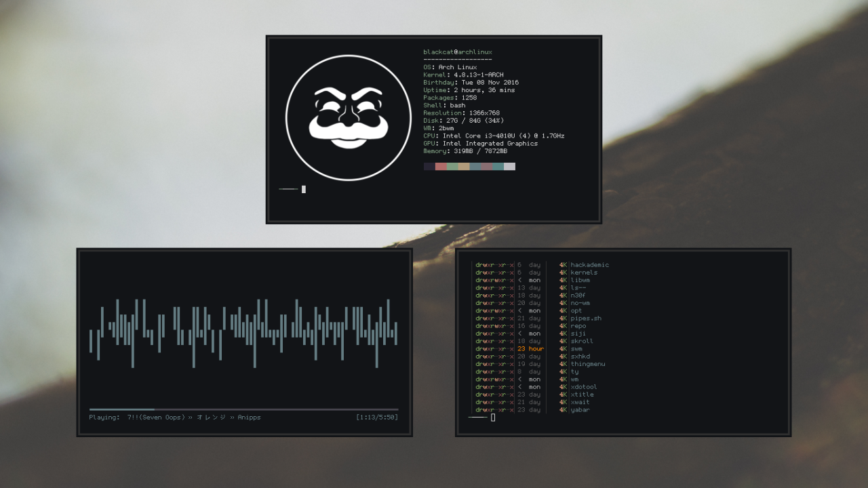Select the xdotool directory entry

pos(584,387)
